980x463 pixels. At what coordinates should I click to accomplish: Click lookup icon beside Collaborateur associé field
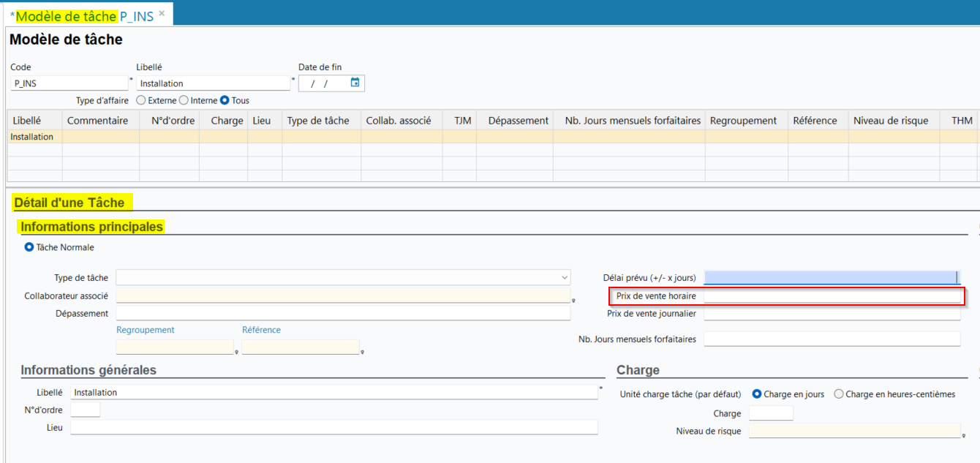click(x=574, y=300)
